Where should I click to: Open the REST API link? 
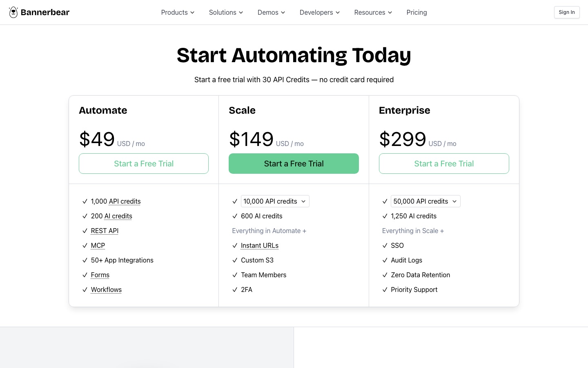point(105,231)
